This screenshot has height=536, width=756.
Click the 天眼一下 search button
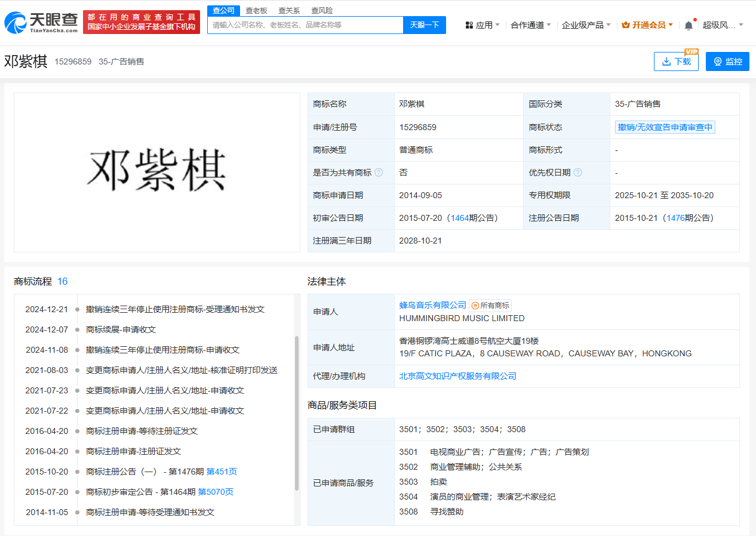tap(425, 25)
